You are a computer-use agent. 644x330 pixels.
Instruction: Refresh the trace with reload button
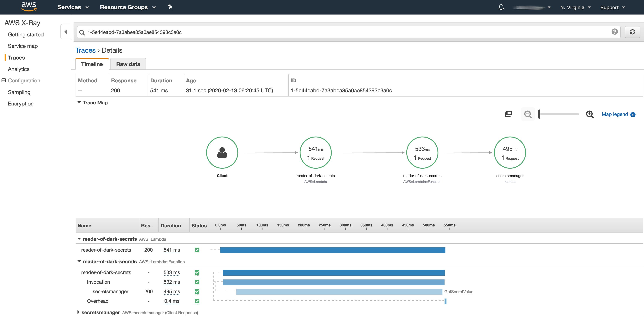click(632, 32)
